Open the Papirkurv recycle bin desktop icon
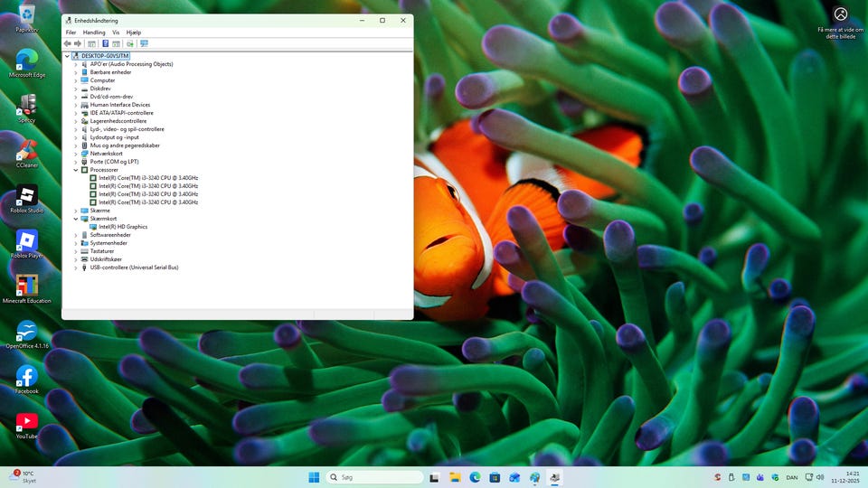This screenshot has width=868, height=488. pos(26,18)
